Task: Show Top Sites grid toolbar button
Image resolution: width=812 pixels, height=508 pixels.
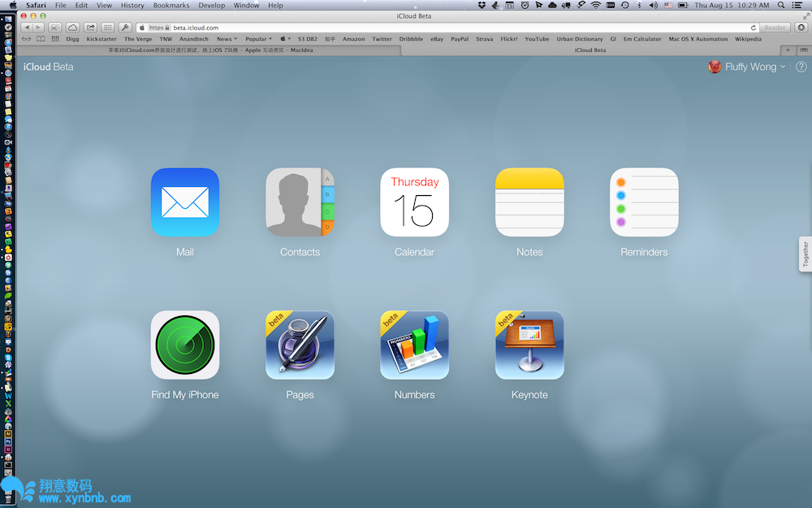Action: (x=108, y=28)
